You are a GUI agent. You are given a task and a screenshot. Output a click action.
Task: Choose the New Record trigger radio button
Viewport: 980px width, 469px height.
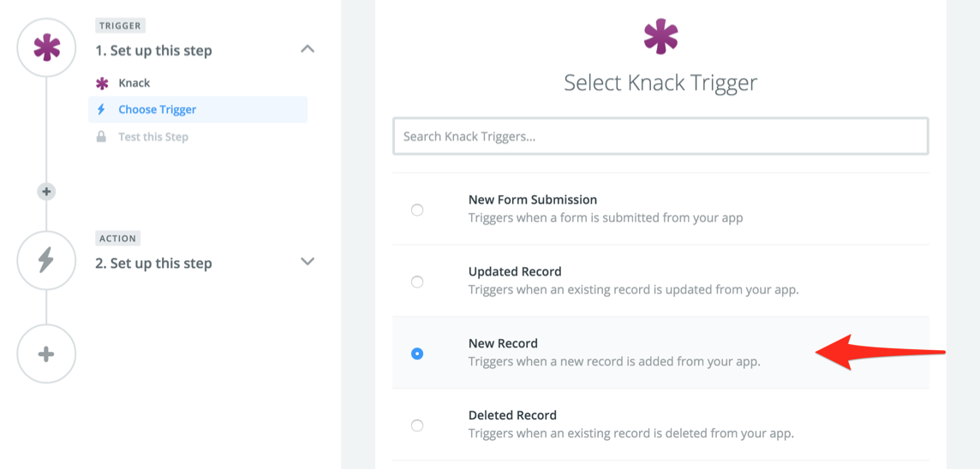click(x=417, y=353)
